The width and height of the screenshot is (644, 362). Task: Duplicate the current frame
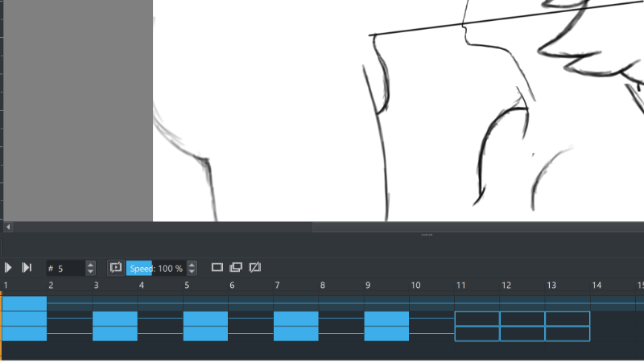(x=236, y=267)
